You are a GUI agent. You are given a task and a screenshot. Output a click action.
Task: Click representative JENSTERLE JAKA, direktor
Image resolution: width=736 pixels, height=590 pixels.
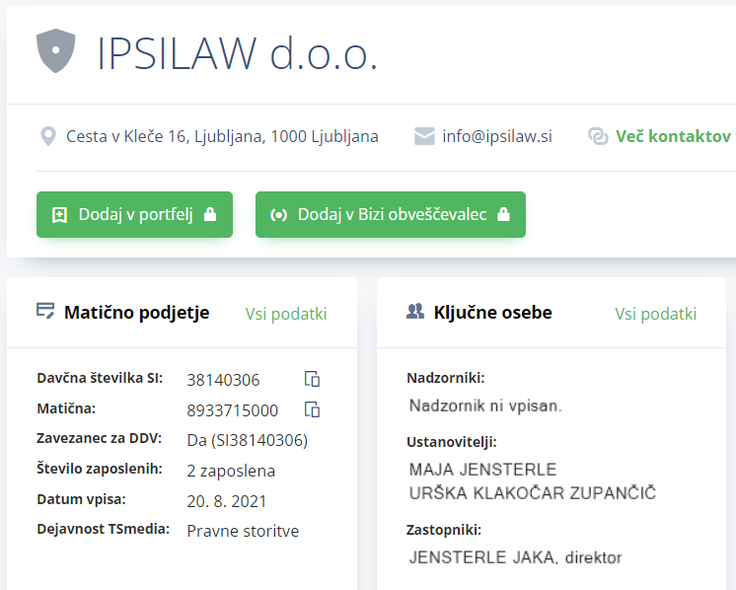pos(515,558)
